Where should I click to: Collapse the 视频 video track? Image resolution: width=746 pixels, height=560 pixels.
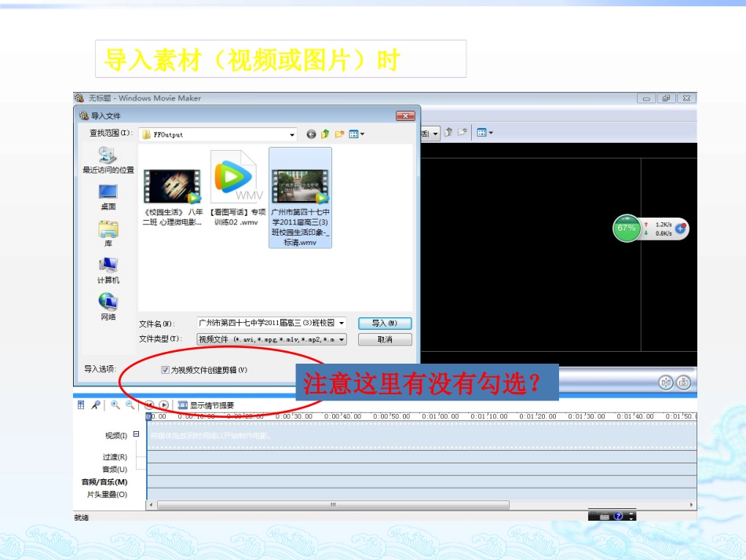pyautogui.click(x=136, y=434)
